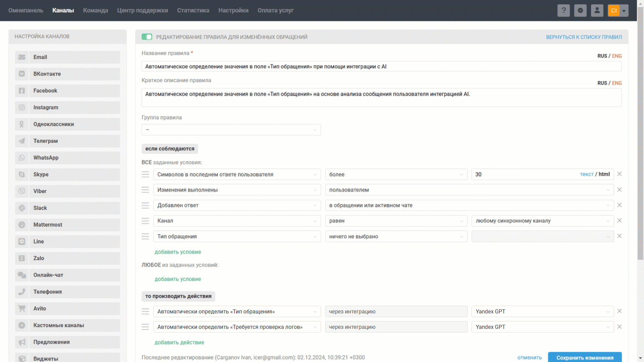Delete the first Yandex GPT action row

pyautogui.click(x=620, y=311)
